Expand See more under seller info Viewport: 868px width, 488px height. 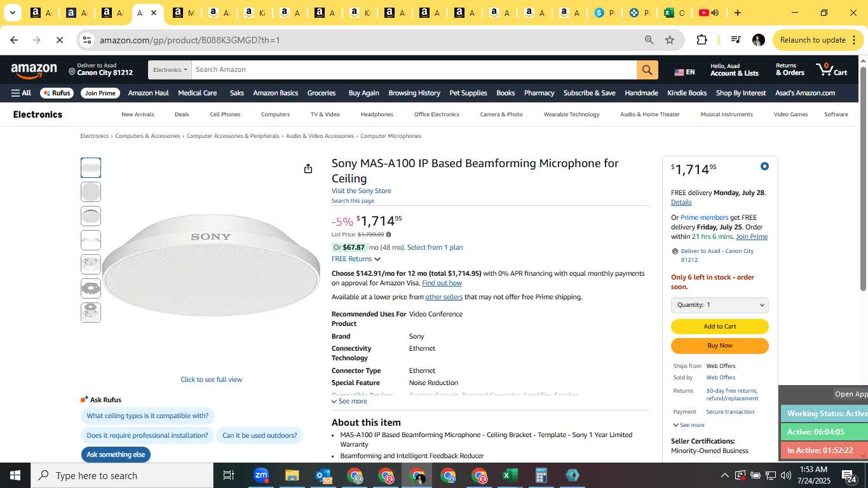688,425
